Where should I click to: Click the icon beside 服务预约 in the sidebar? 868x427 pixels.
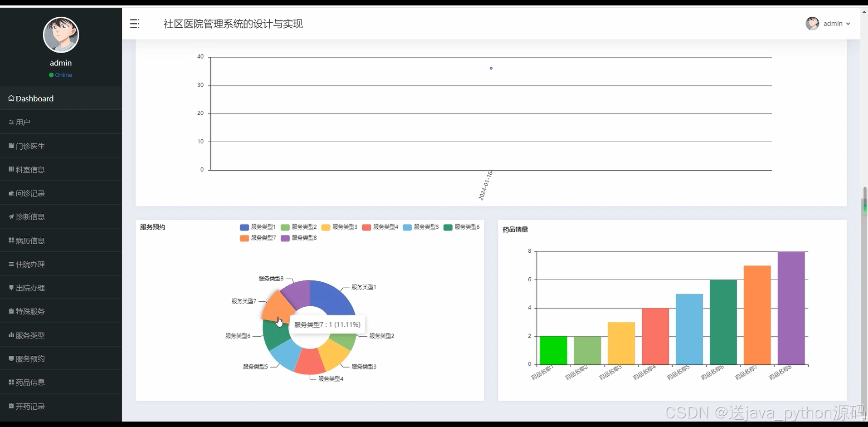click(x=11, y=358)
